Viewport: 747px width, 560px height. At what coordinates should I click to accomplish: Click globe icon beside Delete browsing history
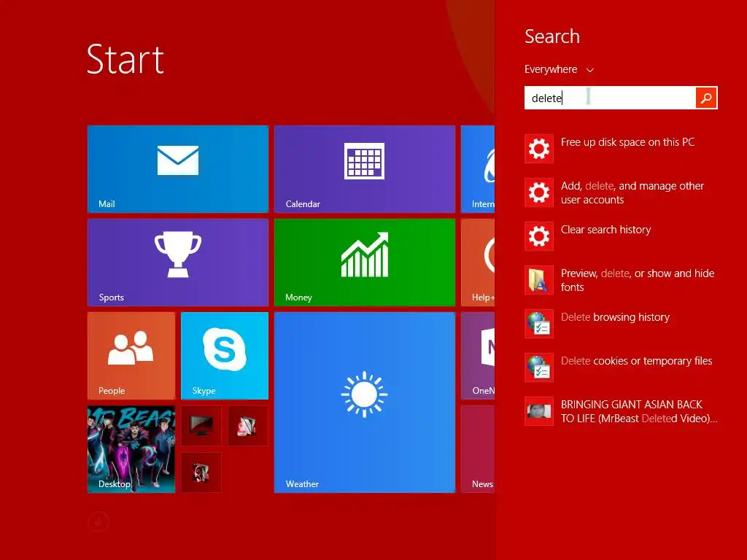coord(539,324)
